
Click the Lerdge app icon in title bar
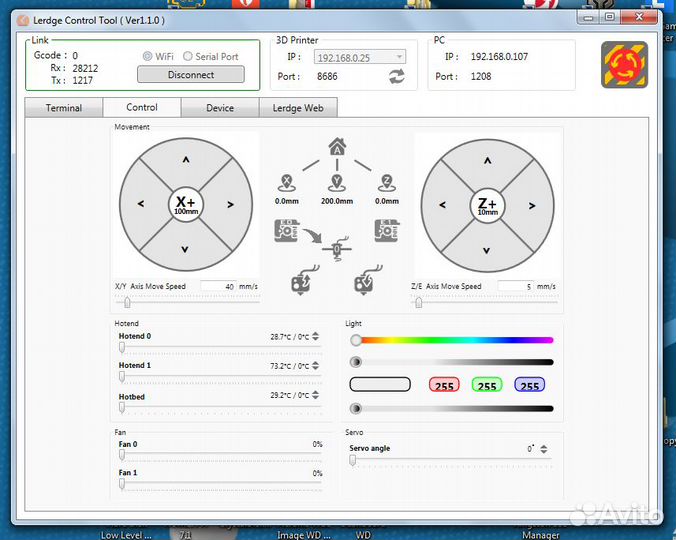point(22,20)
